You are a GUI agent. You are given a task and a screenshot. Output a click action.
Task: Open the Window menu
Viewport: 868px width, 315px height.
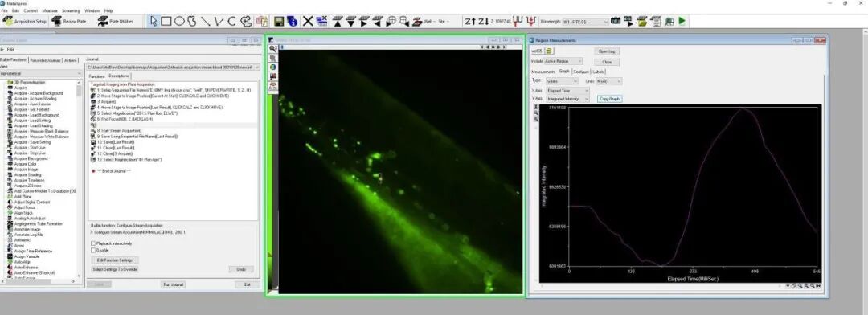[92, 10]
